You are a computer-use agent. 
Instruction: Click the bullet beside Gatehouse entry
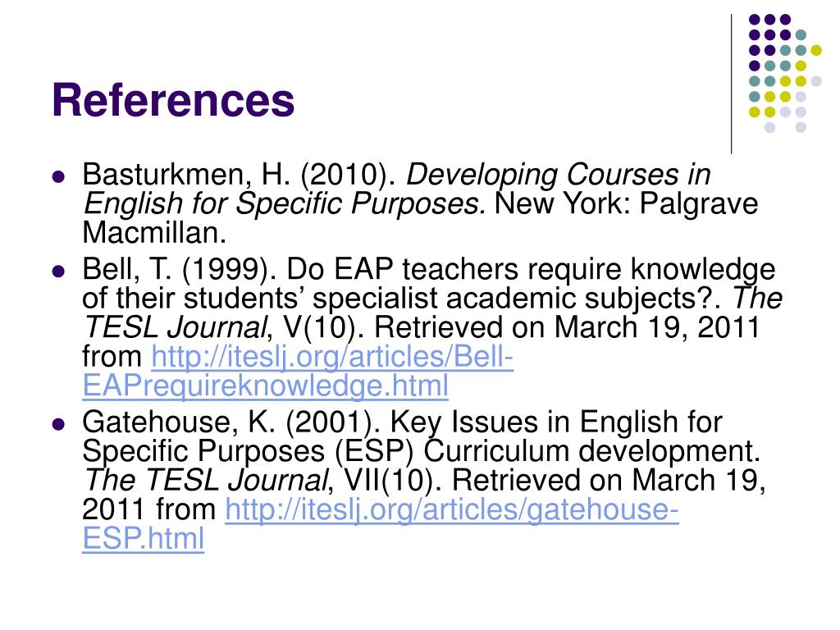[58, 424]
